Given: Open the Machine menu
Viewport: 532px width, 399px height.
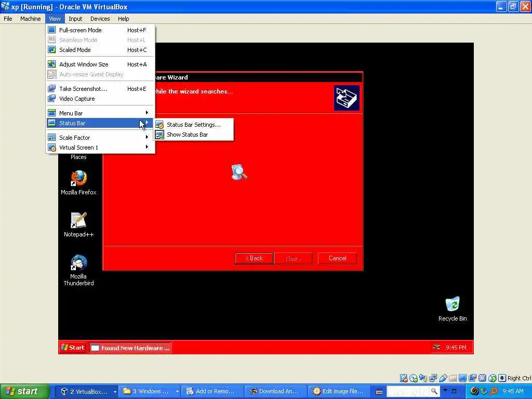Looking at the screenshot, I should [x=31, y=19].
